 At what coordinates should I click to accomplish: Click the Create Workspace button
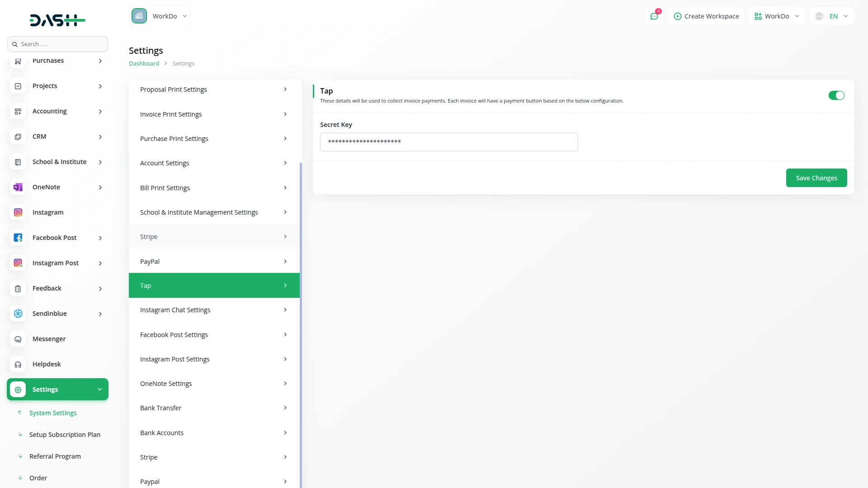click(x=706, y=16)
